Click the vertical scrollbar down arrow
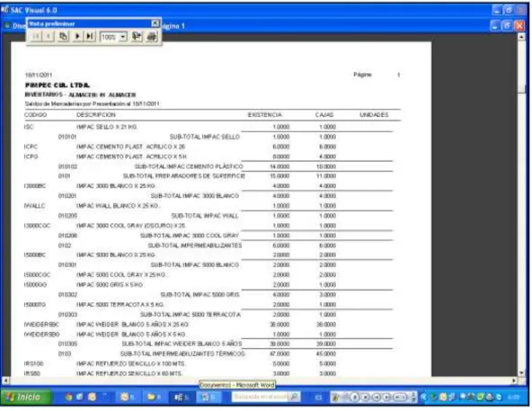 [522, 372]
